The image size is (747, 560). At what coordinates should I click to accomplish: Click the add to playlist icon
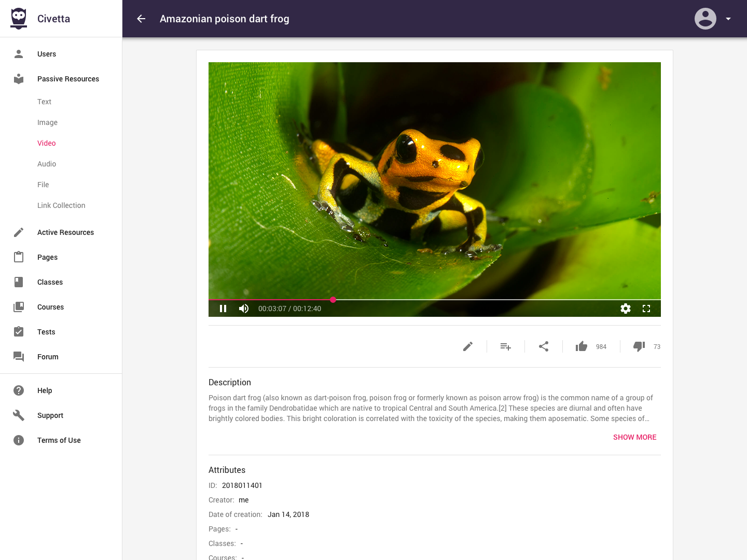[x=506, y=346]
